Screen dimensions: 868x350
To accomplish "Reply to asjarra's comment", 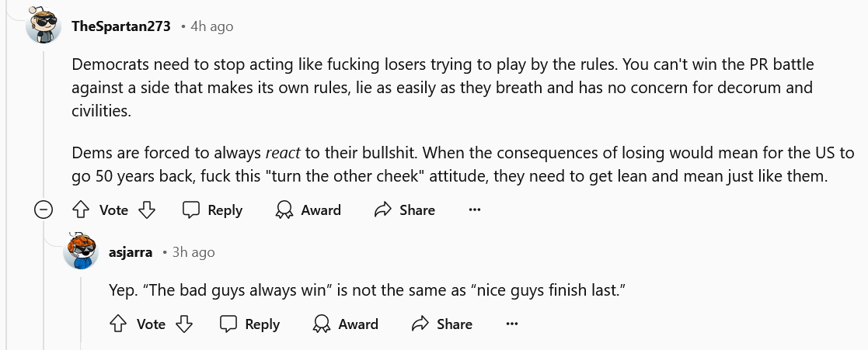I will pyautogui.click(x=249, y=324).
